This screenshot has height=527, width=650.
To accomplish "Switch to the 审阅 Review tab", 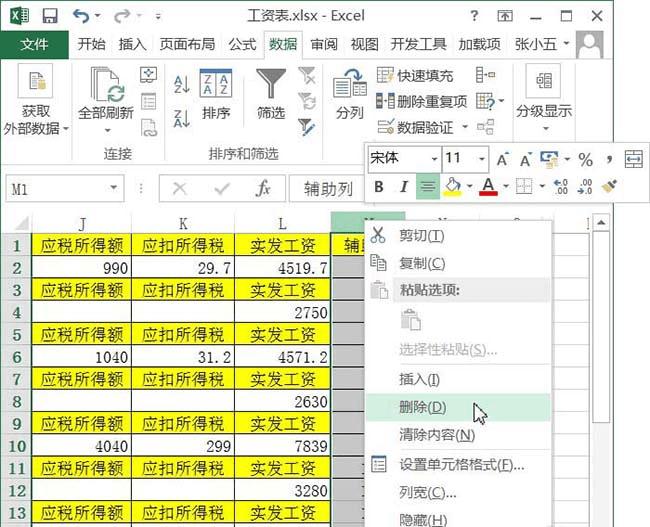I will point(324,44).
